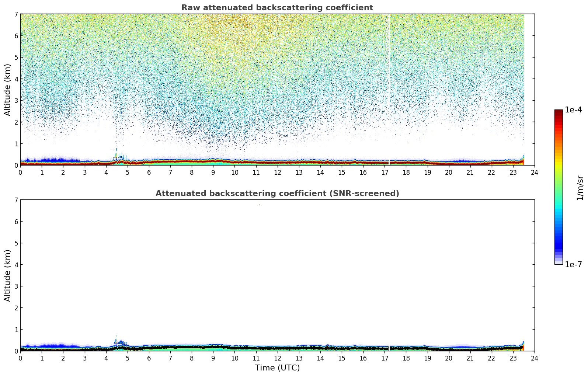Select time tick "4" under the top plot

[x=106, y=172]
